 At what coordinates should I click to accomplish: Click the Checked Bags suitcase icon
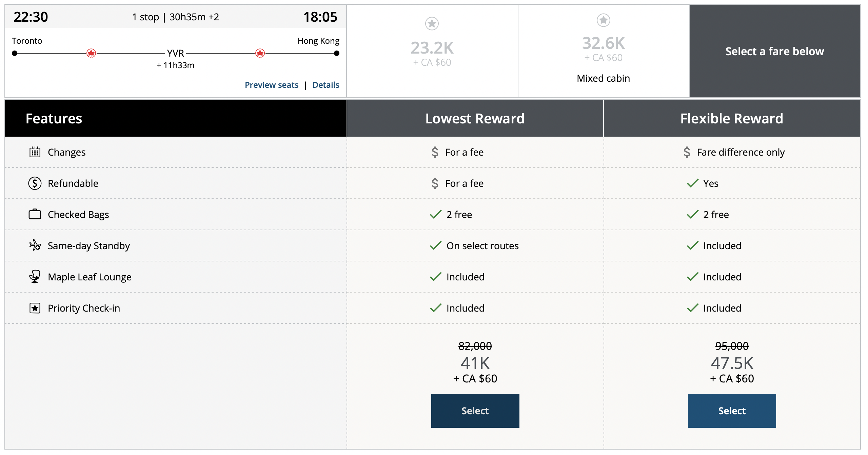(35, 215)
